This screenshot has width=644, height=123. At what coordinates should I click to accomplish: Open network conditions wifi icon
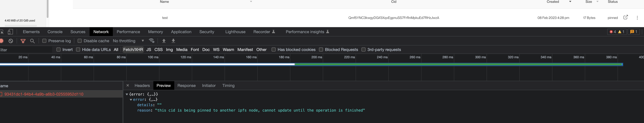(152, 41)
